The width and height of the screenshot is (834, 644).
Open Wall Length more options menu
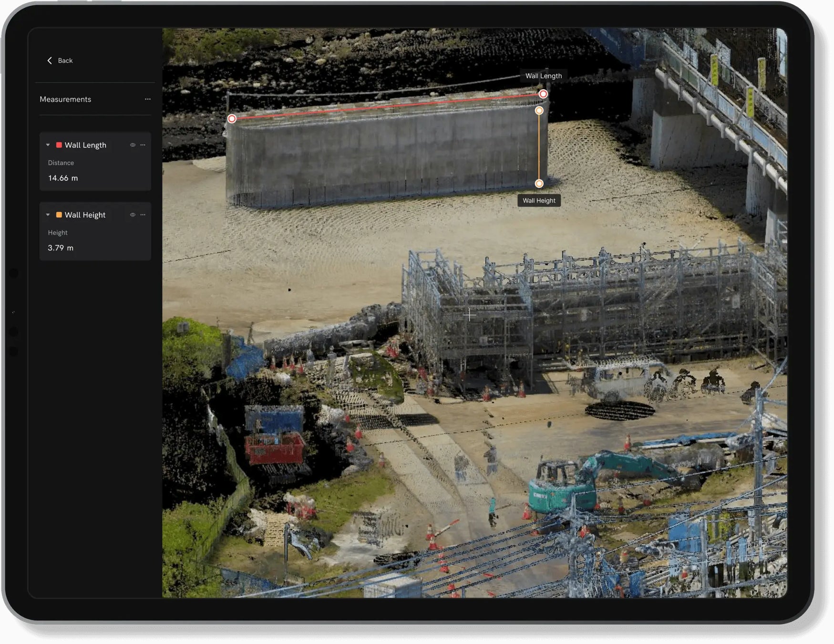[x=143, y=145]
